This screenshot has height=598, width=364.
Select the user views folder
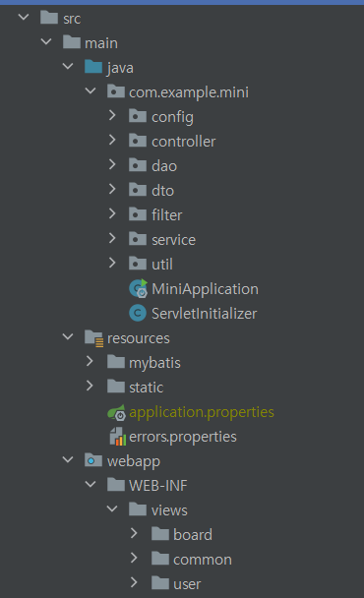pos(187,584)
